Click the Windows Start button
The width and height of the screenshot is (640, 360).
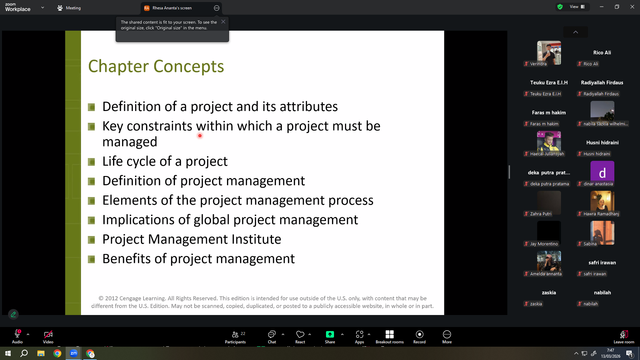tap(8, 353)
